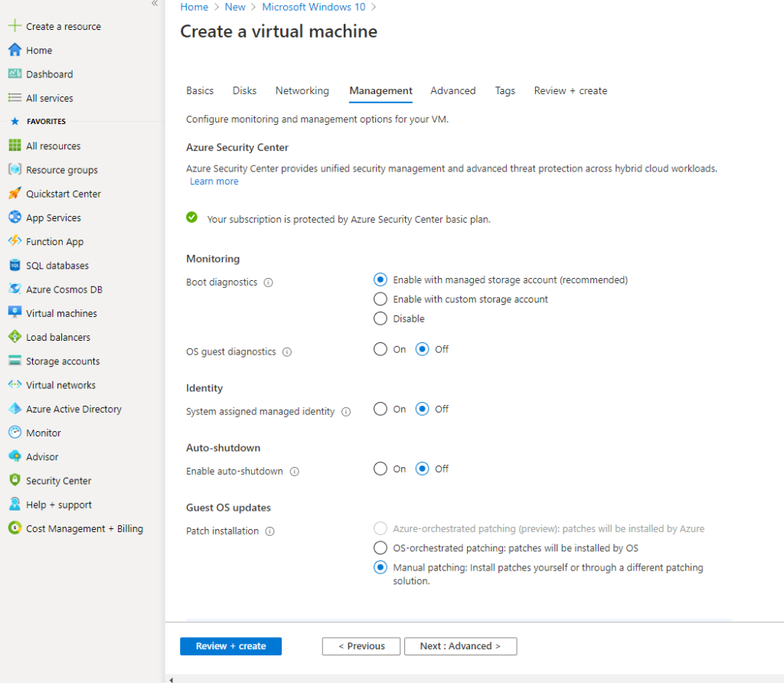Open the Review + create tab
This screenshot has height=683, width=784.
click(x=570, y=90)
